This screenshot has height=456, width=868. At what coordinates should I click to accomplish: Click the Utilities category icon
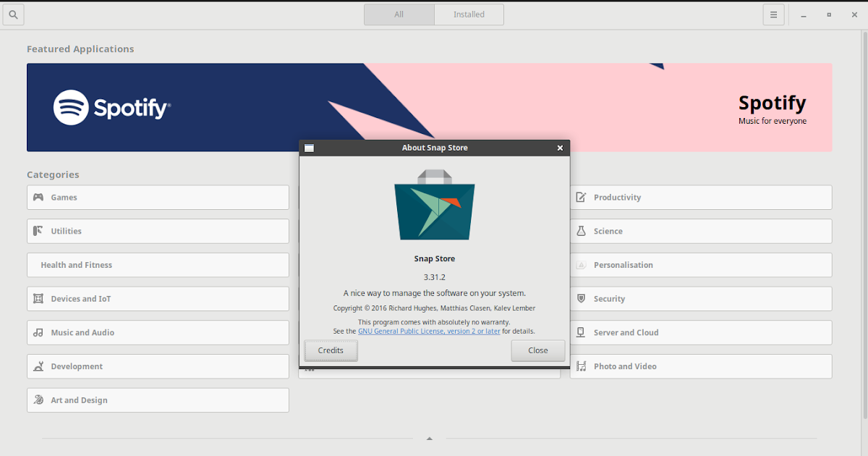[38, 231]
